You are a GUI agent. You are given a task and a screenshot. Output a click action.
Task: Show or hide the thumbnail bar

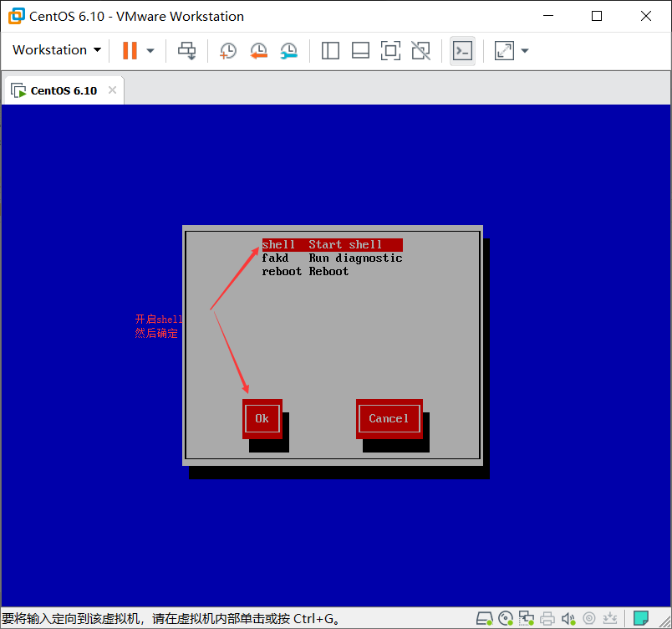[360, 50]
